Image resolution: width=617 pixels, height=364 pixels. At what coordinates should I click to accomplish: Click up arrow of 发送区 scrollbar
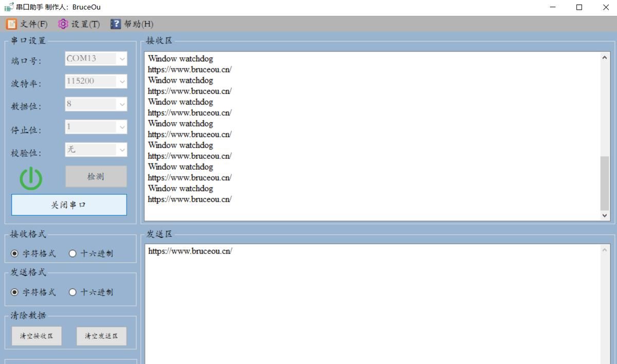click(605, 250)
